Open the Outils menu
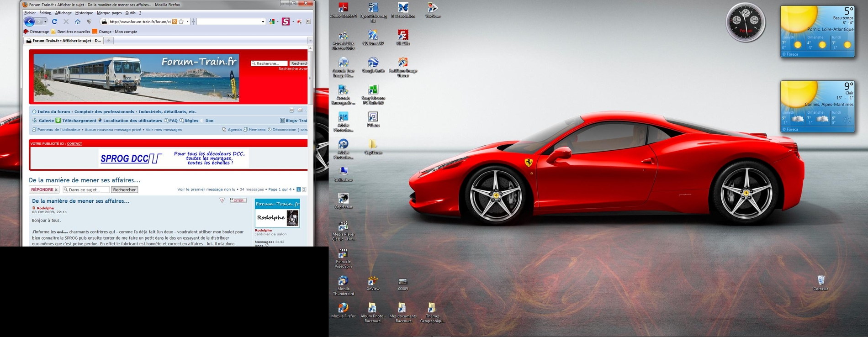Image resolution: width=868 pixels, height=337 pixels. (x=130, y=13)
